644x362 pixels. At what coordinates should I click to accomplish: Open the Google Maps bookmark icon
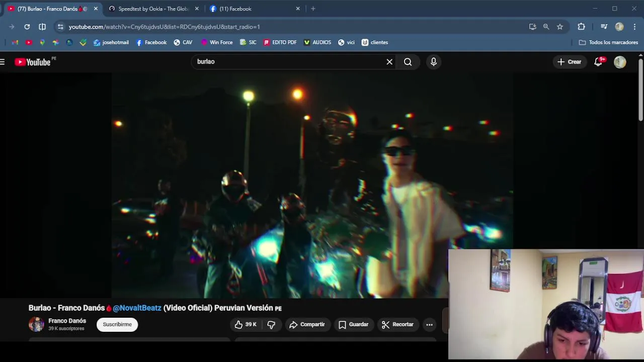pos(42,42)
